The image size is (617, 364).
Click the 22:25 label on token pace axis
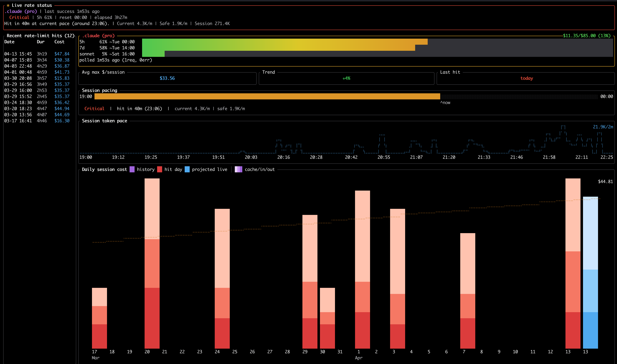pyautogui.click(x=607, y=157)
